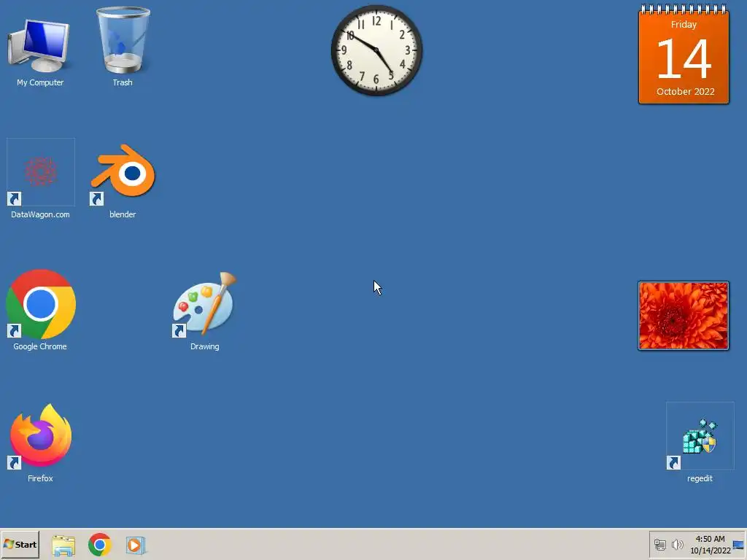
Task: Click the analog clock gadget
Action: pos(376,50)
